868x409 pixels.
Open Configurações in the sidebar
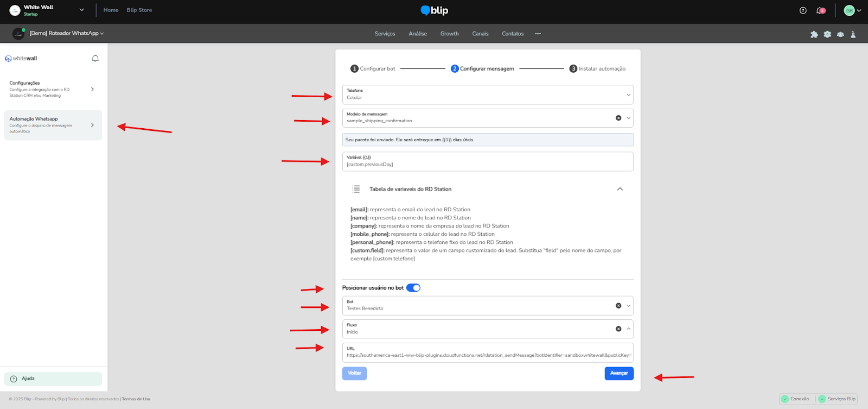[x=53, y=89]
